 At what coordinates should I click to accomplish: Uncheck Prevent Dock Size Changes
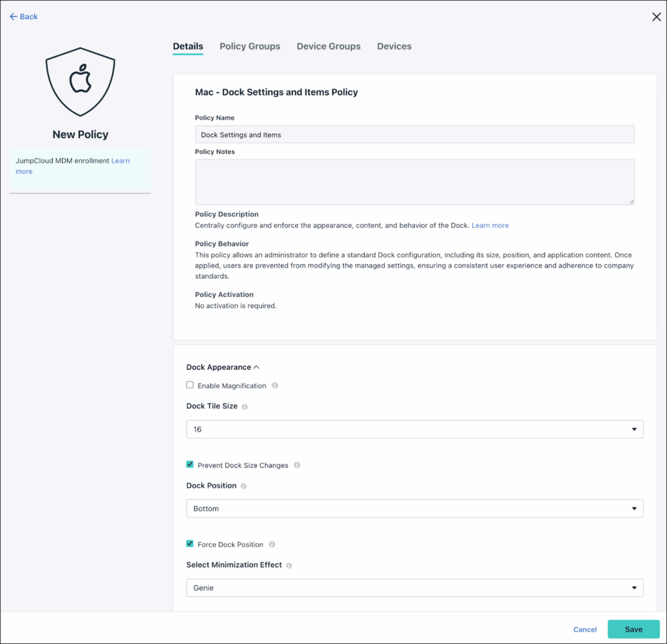coord(190,465)
